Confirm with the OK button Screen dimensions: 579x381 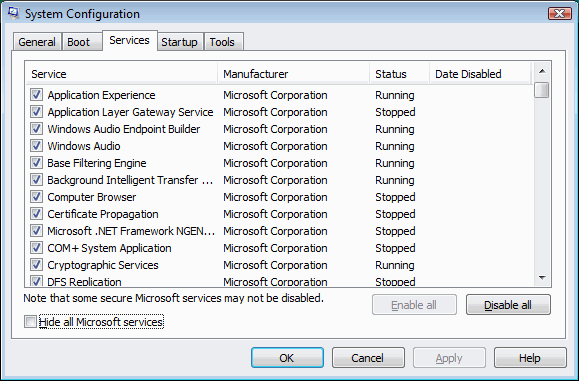pos(287,358)
